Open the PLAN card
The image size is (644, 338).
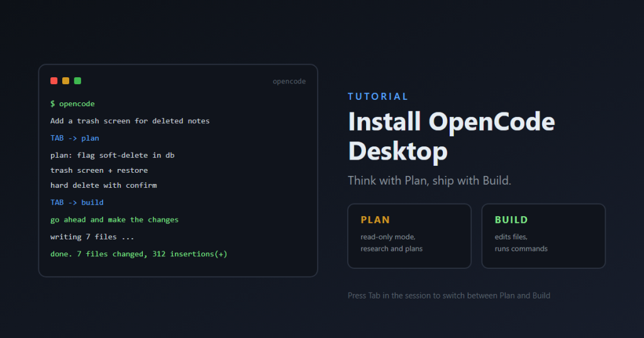coord(409,236)
